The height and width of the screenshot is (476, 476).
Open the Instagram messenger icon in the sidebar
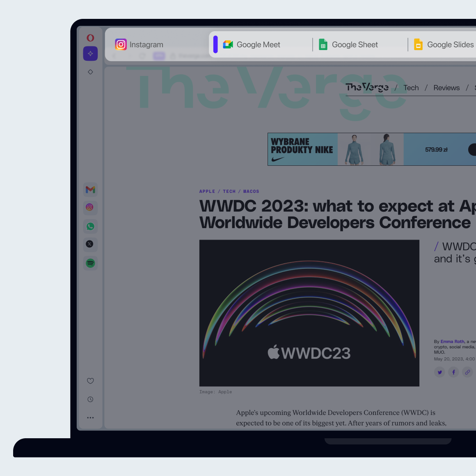[x=90, y=208]
